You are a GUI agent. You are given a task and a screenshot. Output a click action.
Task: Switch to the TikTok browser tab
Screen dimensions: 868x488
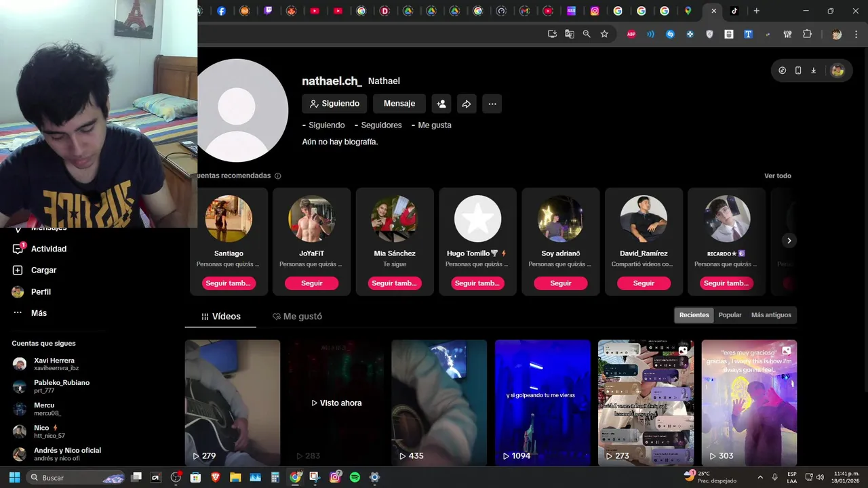[734, 11]
